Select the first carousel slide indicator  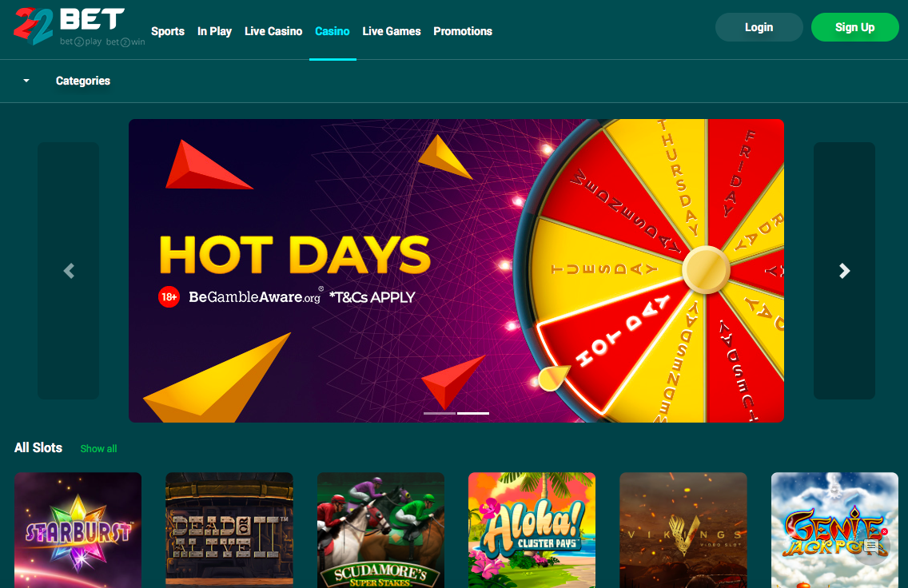click(x=440, y=413)
